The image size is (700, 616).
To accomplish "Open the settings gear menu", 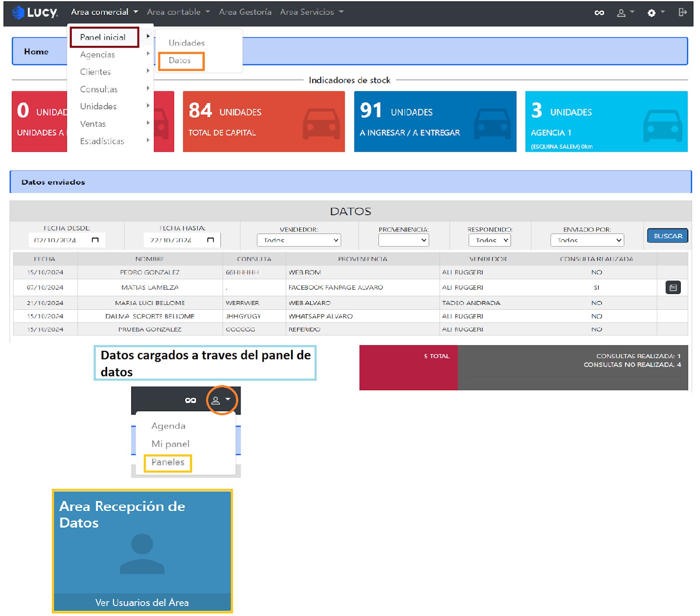I will tap(655, 13).
